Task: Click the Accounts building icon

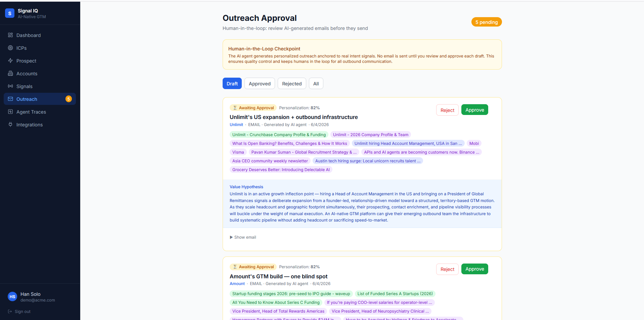Action: pyautogui.click(x=10, y=73)
